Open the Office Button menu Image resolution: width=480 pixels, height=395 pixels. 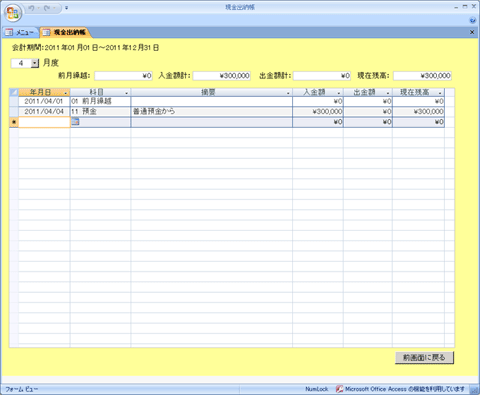13,13
